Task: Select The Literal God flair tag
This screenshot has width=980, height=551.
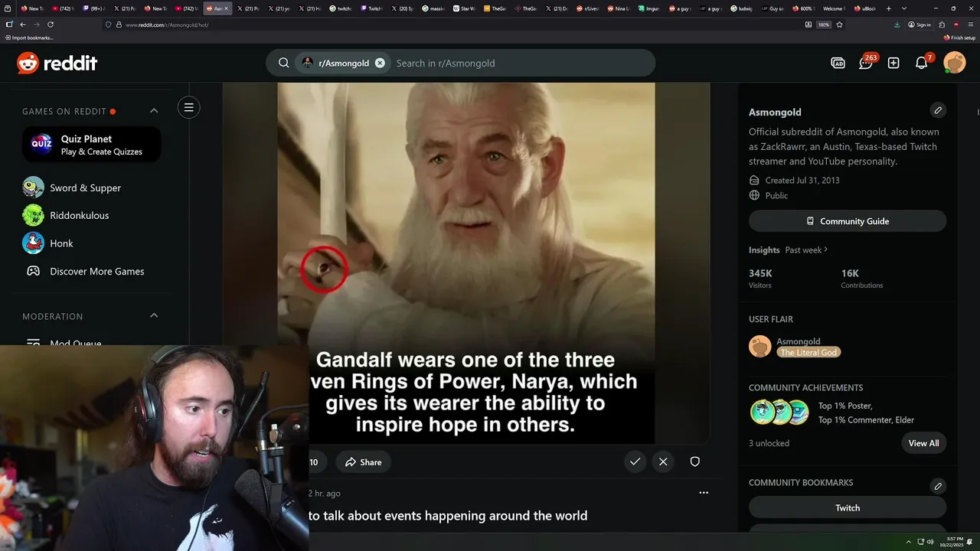Action: (808, 352)
